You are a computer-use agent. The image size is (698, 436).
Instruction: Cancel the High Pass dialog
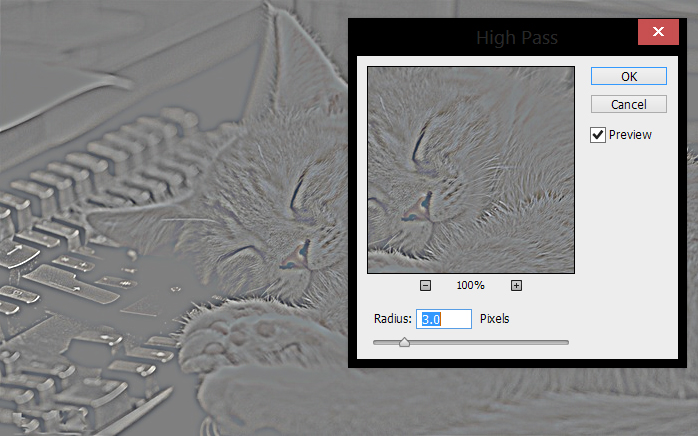[629, 104]
